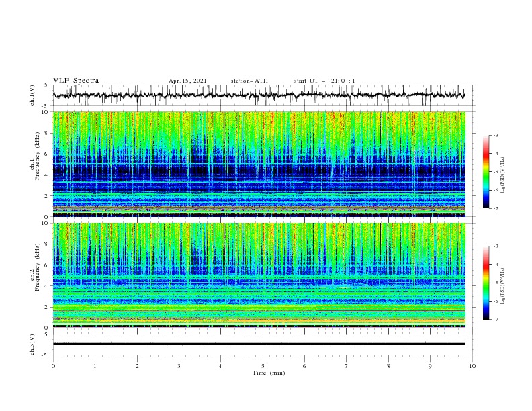Click the time axis tick label "1"

tap(95, 366)
